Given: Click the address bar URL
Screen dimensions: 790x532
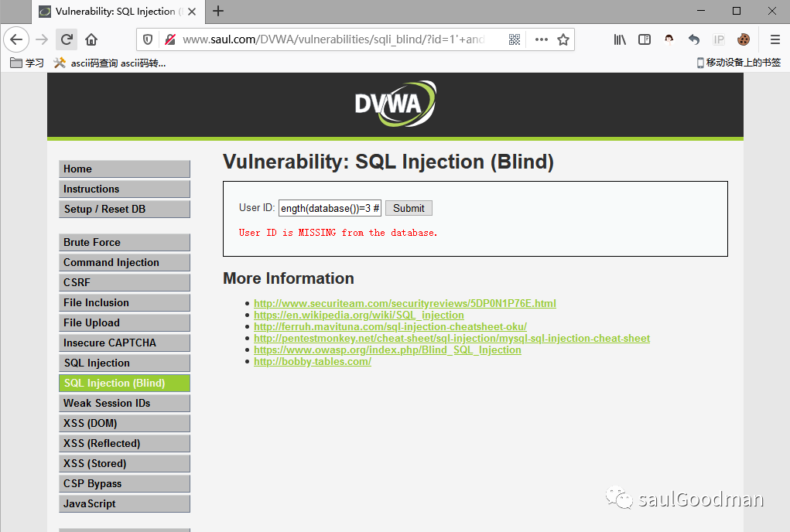Looking at the screenshot, I should pyautogui.click(x=333, y=39).
